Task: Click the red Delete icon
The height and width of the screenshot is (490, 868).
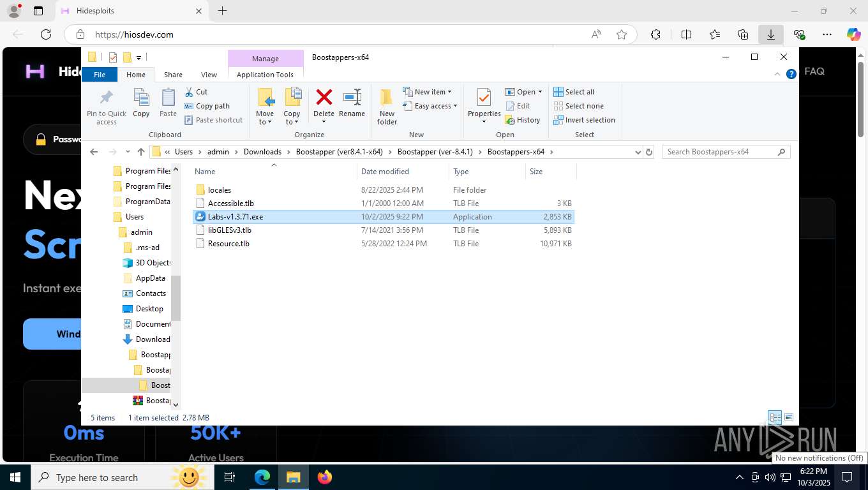Action: point(324,97)
